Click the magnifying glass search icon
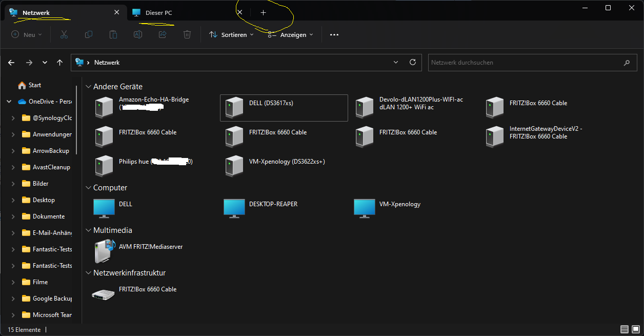Image resolution: width=644 pixels, height=336 pixels. 627,63
